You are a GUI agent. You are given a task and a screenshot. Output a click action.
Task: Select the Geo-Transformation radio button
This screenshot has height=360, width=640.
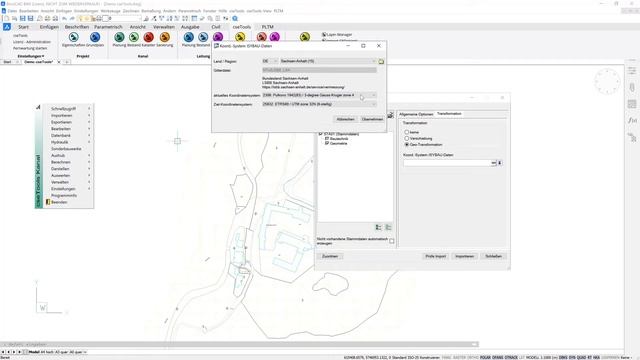(407, 144)
